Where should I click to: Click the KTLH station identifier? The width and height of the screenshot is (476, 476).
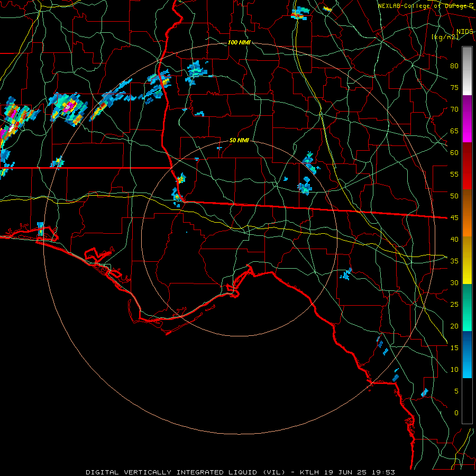pos(310,472)
